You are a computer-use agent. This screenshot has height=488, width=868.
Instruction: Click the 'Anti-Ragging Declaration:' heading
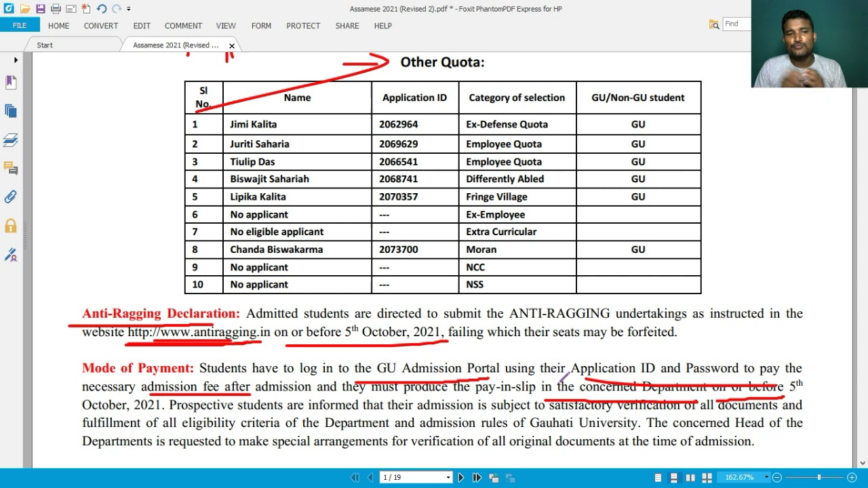(x=161, y=314)
